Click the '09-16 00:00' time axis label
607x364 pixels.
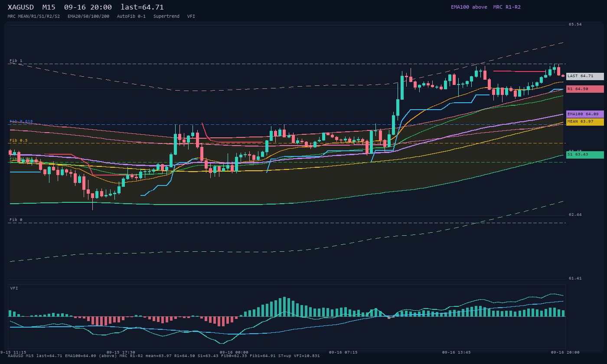(x=234, y=352)
